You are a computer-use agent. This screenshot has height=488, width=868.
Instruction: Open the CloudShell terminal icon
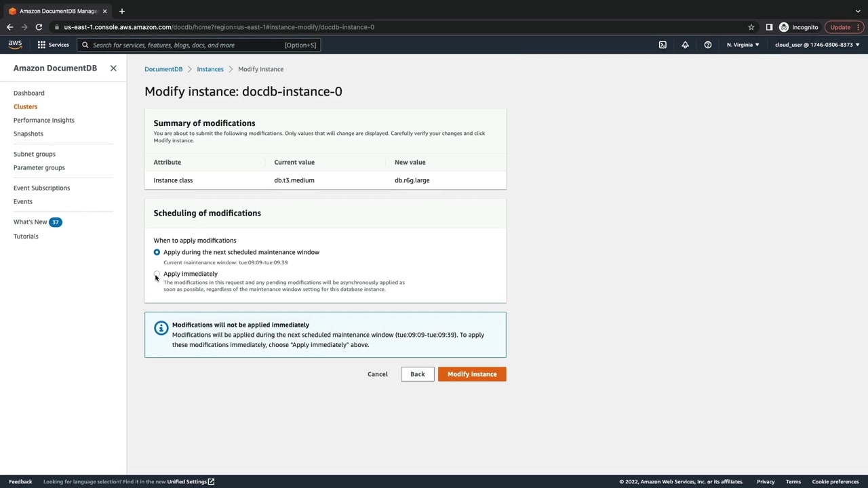click(663, 45)
